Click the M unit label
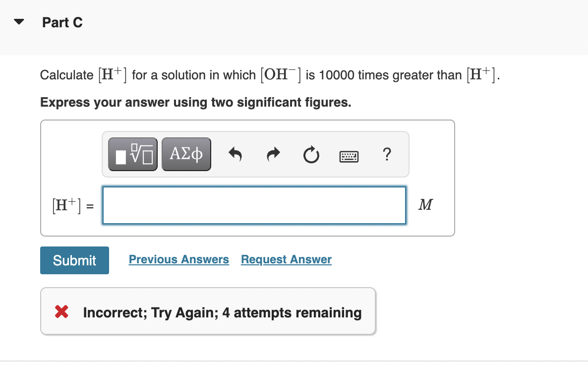This screenshot has height=367, width=588. (x=425, y=204)
